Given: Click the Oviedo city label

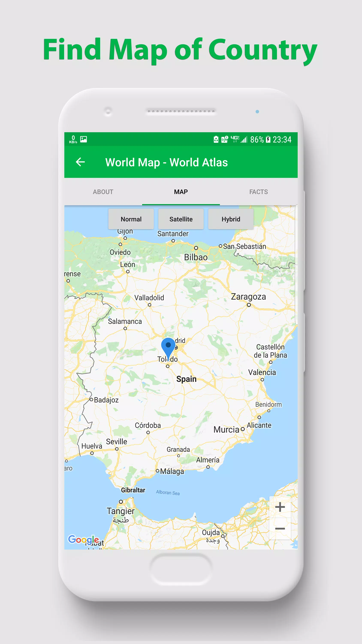Looking at the screenshot, I should [x=120, y=252].
